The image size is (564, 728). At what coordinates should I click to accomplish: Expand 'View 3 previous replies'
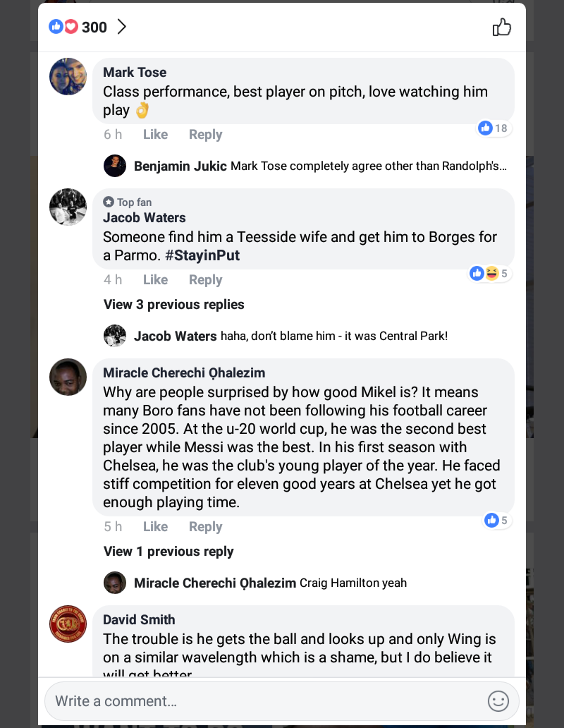[173, 305]
